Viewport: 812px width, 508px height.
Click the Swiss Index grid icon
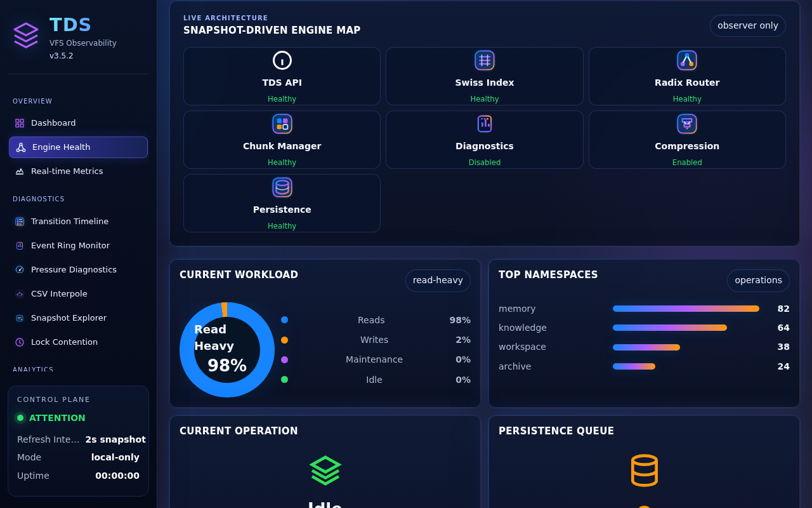pos(485,60)
